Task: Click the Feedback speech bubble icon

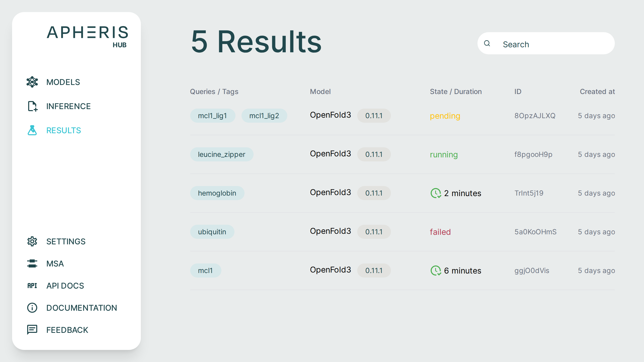Action: 32,330
